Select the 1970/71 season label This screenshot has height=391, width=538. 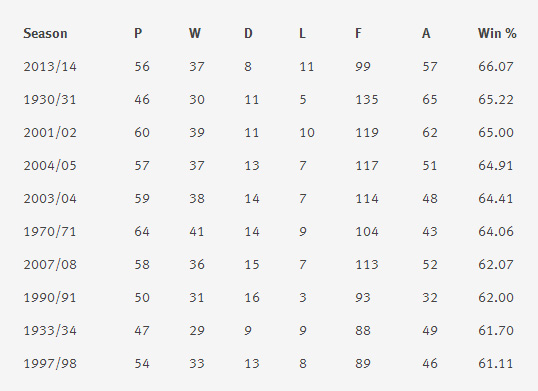(50, 232)
